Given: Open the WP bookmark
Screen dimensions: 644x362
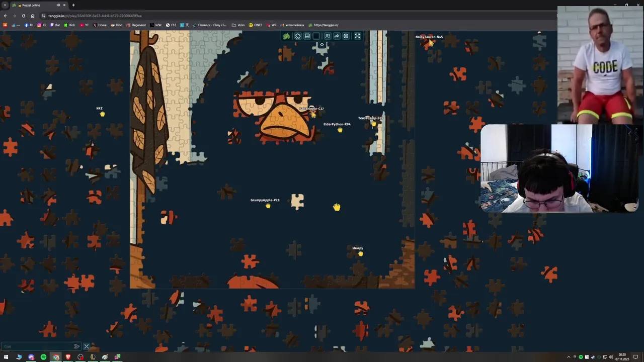Looking at the screenshot, I should pyautogui.click(x=272, y=25).
